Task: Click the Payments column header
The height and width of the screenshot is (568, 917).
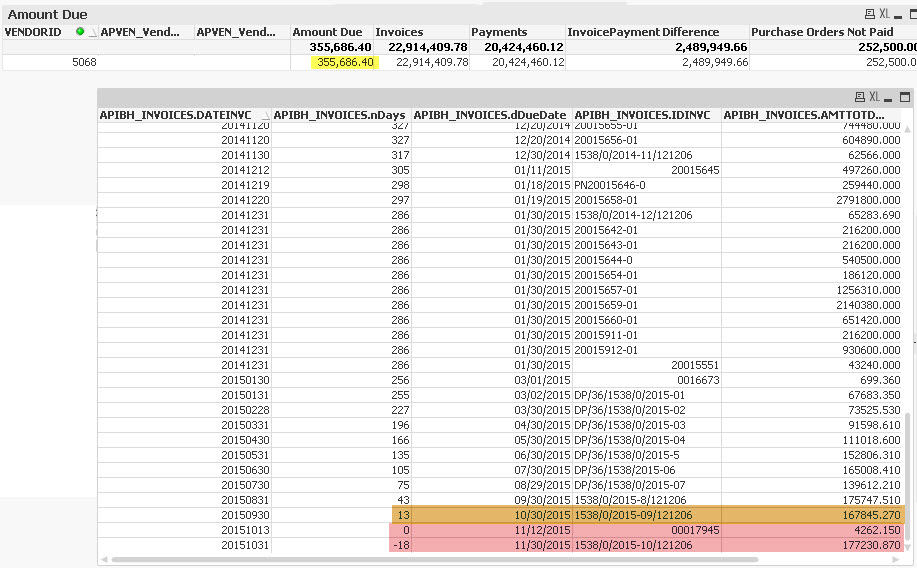Action: (x=499, y=32)
